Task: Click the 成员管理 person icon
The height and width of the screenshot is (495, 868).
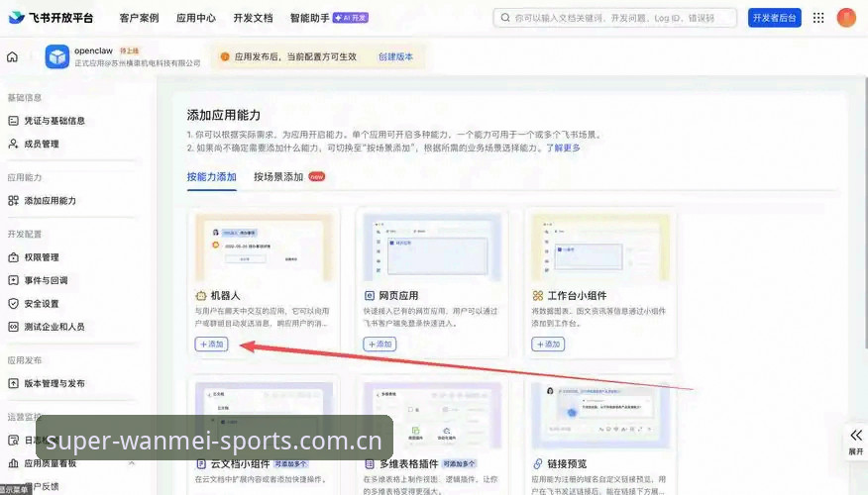Action: (x=13, y=144)
